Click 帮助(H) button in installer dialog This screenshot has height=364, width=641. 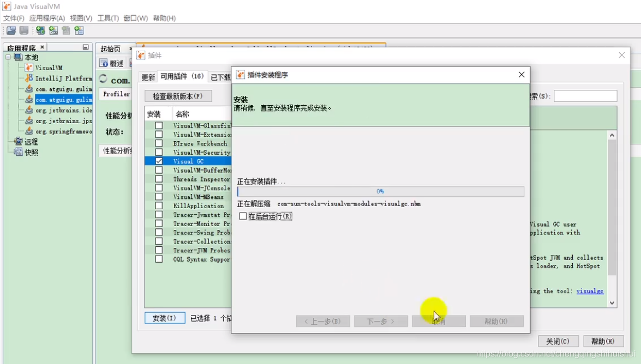click(x=496, y=321)
